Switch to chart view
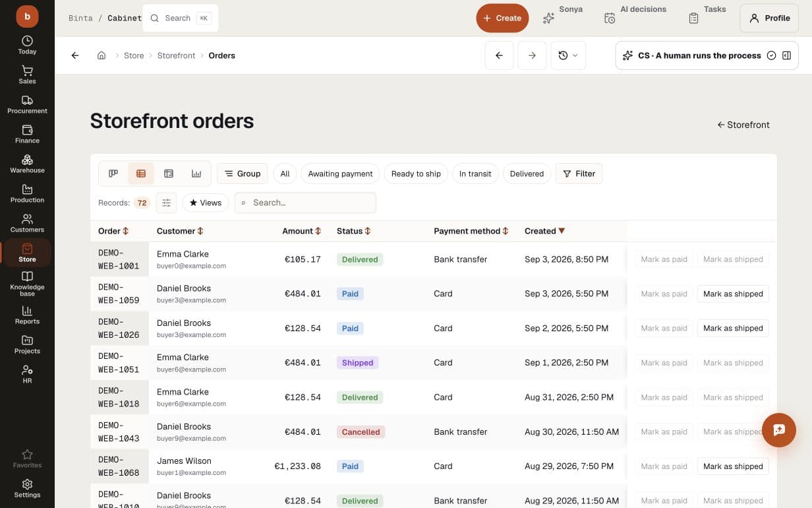Screen dimensions: 812x508 [196, 174]
